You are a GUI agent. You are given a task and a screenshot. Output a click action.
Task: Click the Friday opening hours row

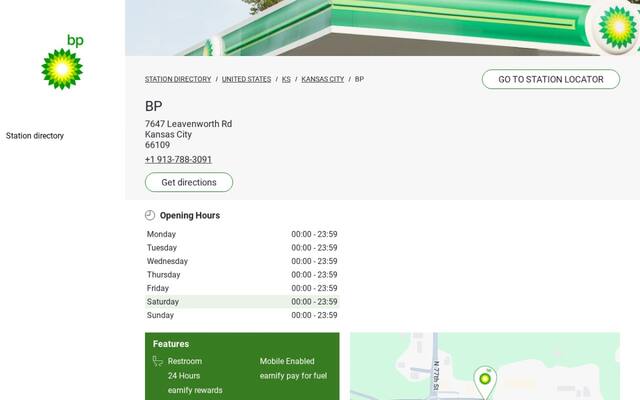coord(242,288)
